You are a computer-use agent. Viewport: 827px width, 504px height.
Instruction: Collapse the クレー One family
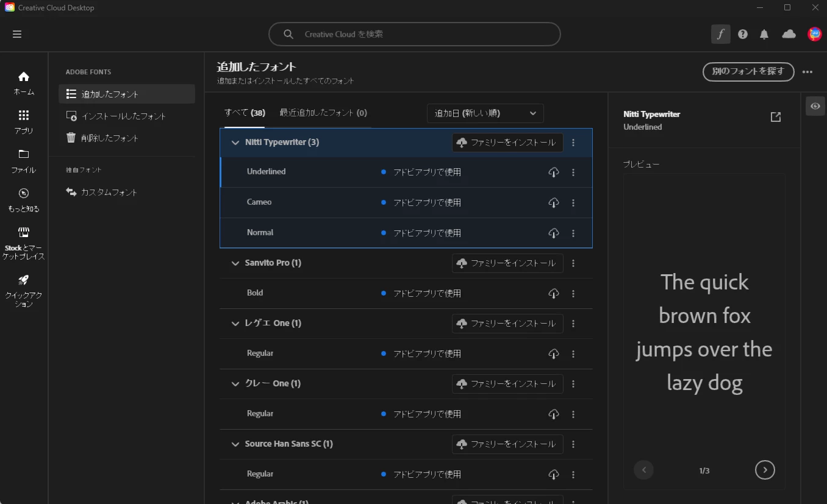235,384
